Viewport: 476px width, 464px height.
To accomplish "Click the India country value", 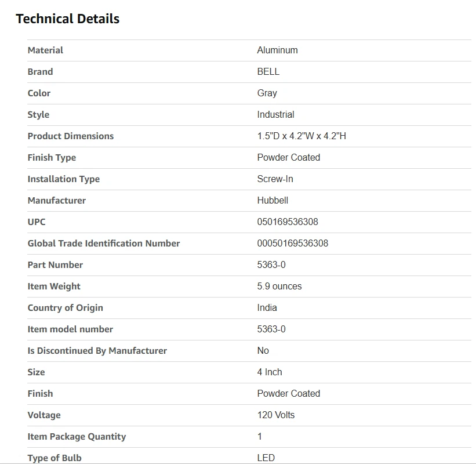I will [267, 308].
